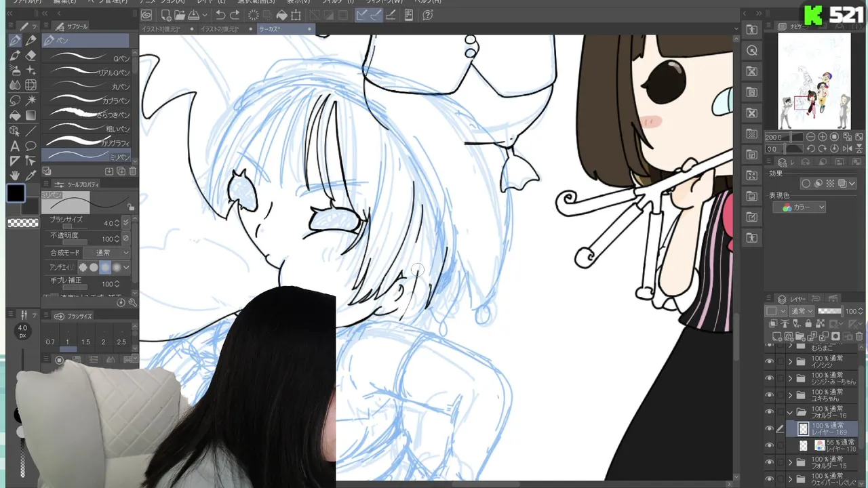
Task: Rotate canvas left in the Navigator
Action: click(811, 148)
